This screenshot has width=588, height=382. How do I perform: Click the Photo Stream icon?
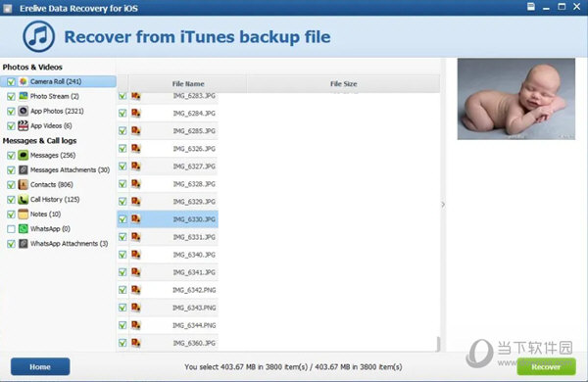[24, 96]
